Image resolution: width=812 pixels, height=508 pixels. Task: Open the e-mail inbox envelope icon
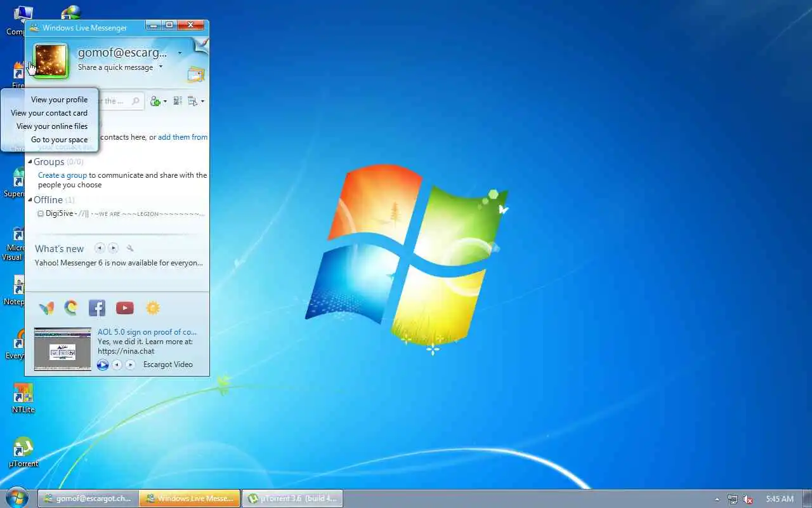195,75
